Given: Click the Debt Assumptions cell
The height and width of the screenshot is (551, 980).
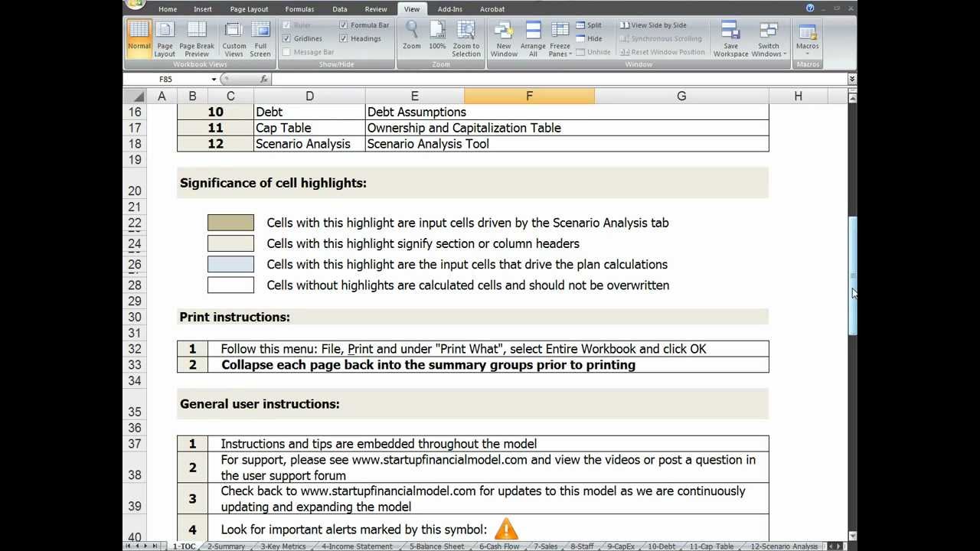Looking at the screenshot, I should coord(567,112).
